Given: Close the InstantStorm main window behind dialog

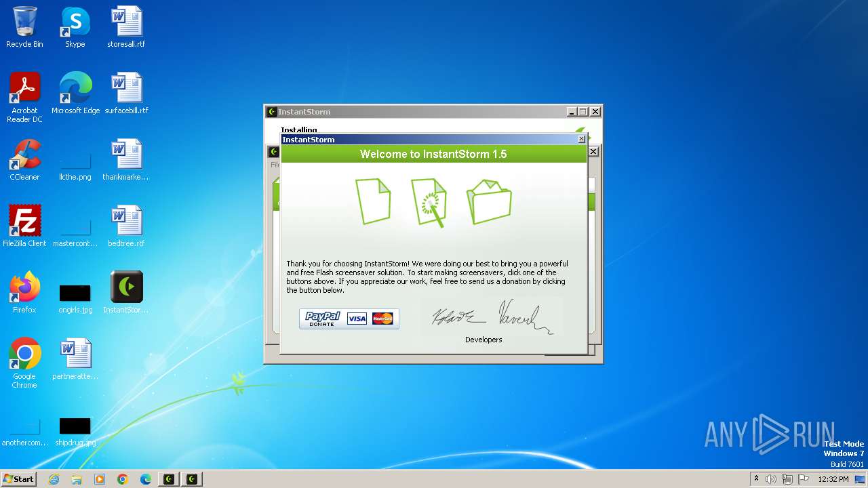Looking at the screenshot, I should click(593, 152).
